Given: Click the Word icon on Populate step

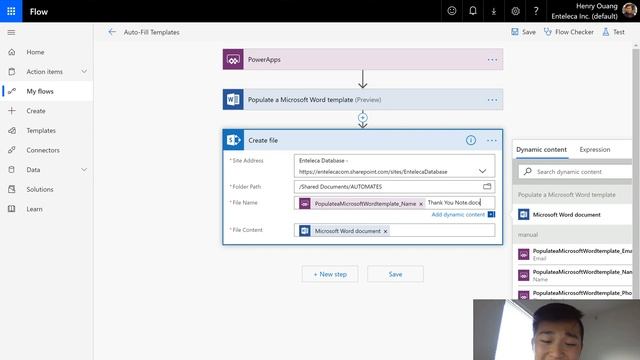Looking at the screenshot, I should point(233,100).
